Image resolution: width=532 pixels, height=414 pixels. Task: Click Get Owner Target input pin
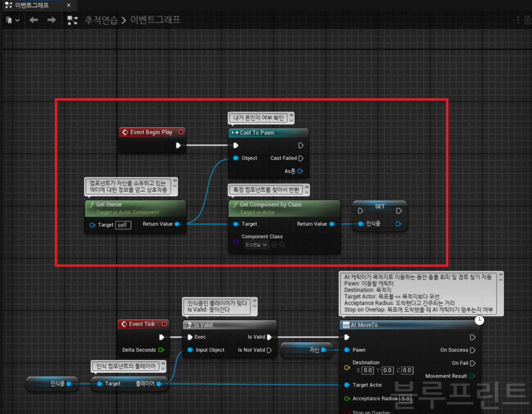click(x=92, y=225)
